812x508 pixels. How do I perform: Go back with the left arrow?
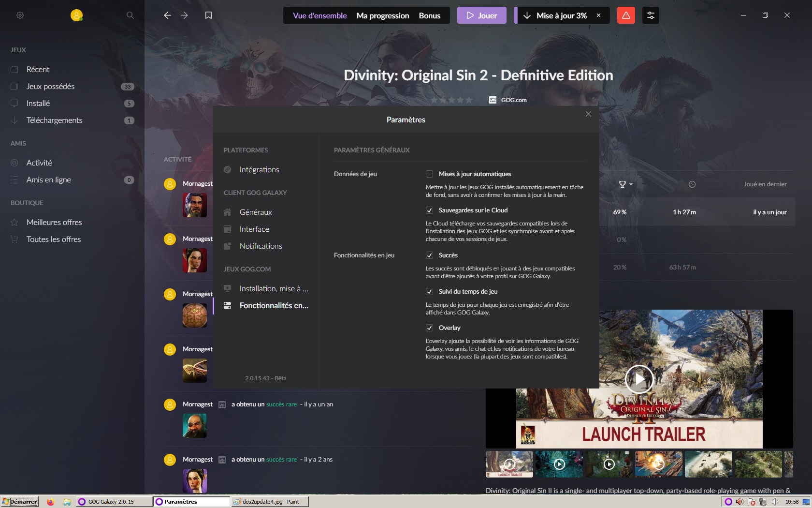point(167,15)
